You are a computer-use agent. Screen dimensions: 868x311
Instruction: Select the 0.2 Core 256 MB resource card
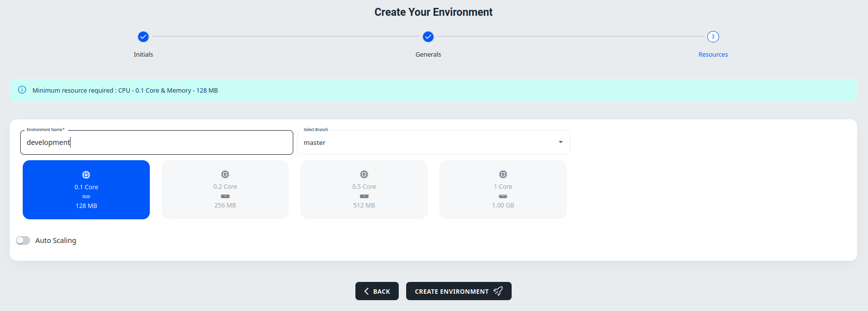click(225, 189)
